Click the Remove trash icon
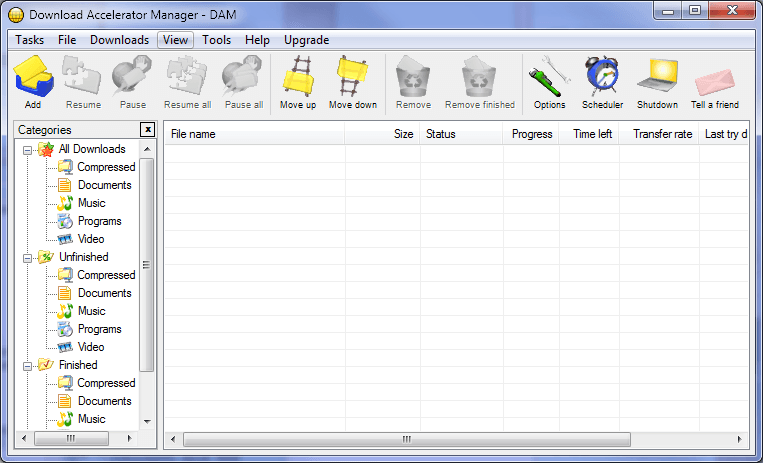The image size is (763, 463). coord(413,76)
